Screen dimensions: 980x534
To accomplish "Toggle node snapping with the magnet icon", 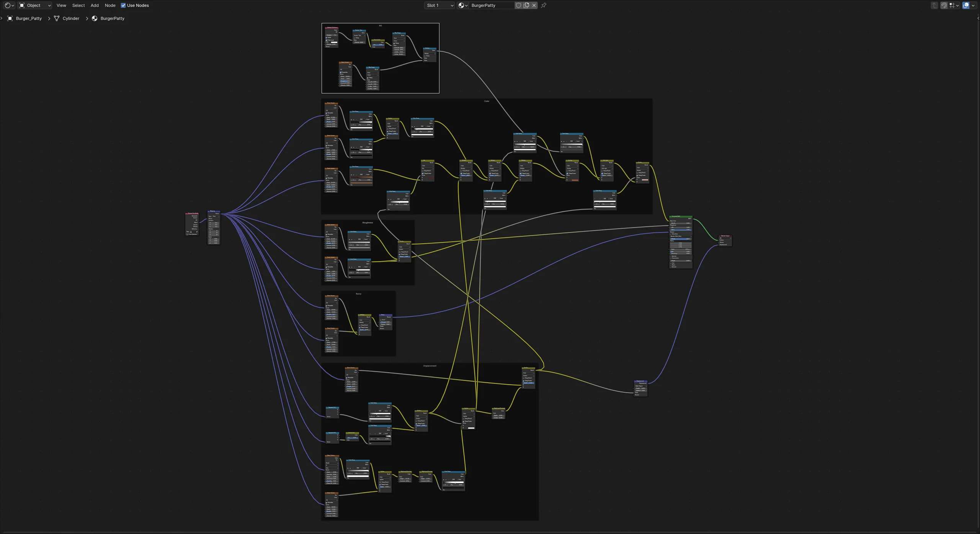I will pyautogui.click(x=944, y=5).
